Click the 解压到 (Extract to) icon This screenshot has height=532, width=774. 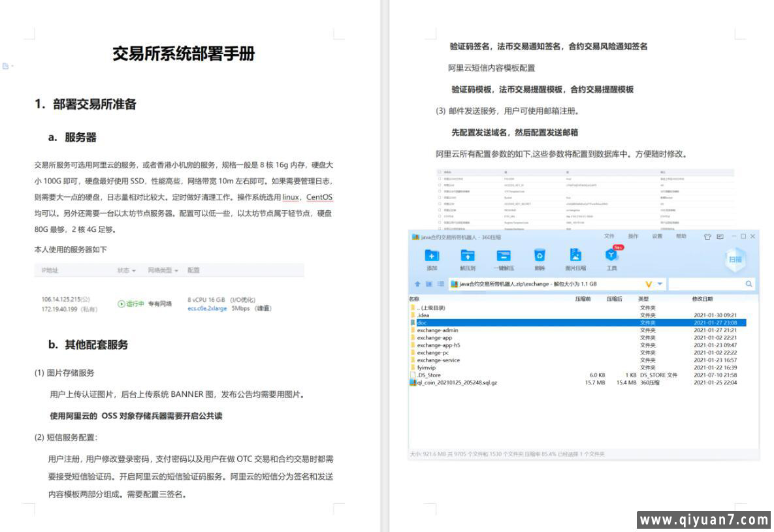[468, 255]
